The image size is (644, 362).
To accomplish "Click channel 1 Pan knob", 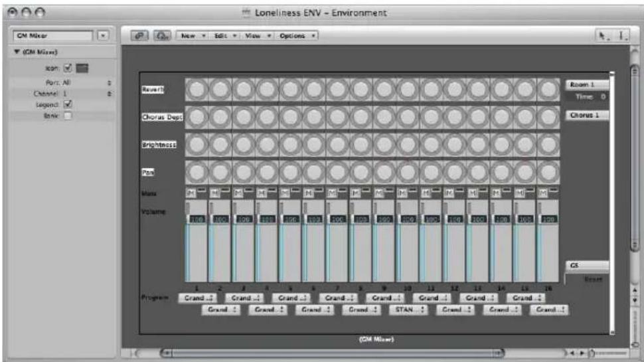I will tap(197, 172).
